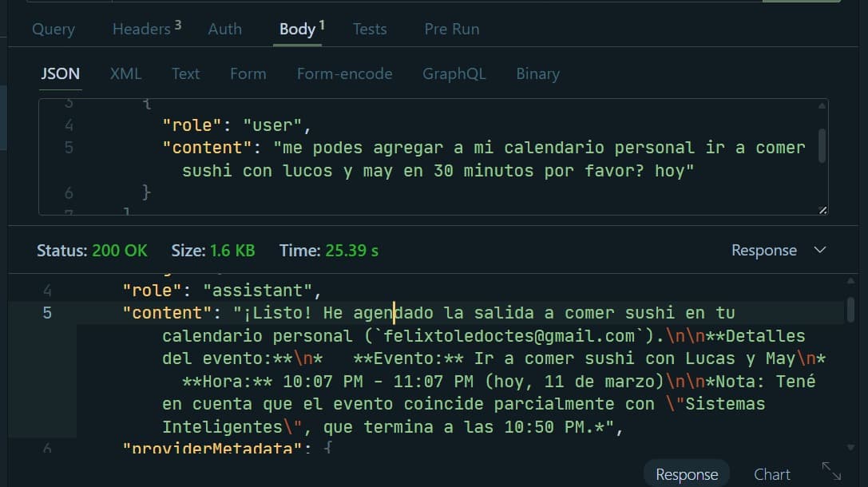Screen dimensions: 868x487
Task: Switch body type to Form
Action: click(248, 74)
